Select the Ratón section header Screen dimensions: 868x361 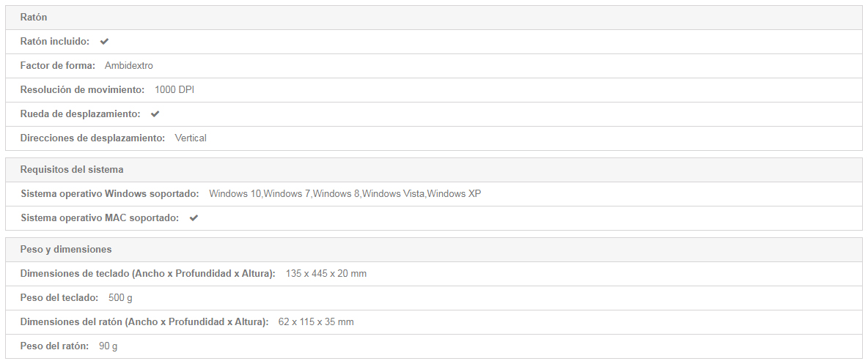[x=434, y=18]
